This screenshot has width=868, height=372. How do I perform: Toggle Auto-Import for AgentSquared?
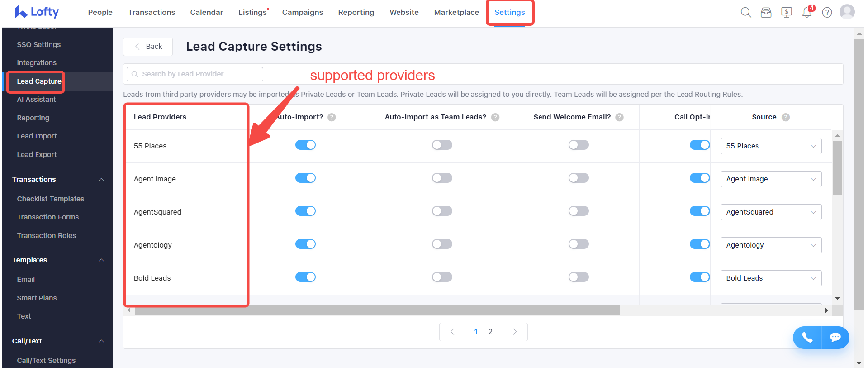(x=305, y=211)
